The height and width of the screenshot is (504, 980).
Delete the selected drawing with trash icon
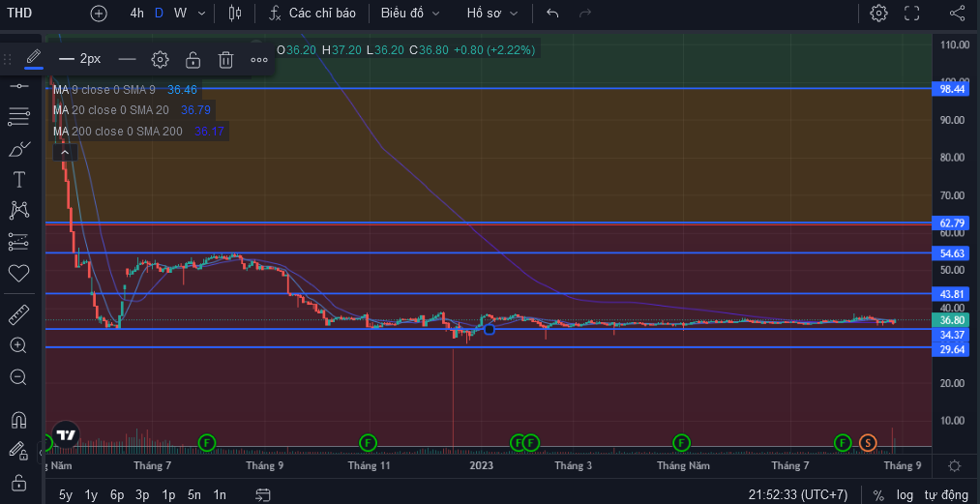tap(225, 59)
